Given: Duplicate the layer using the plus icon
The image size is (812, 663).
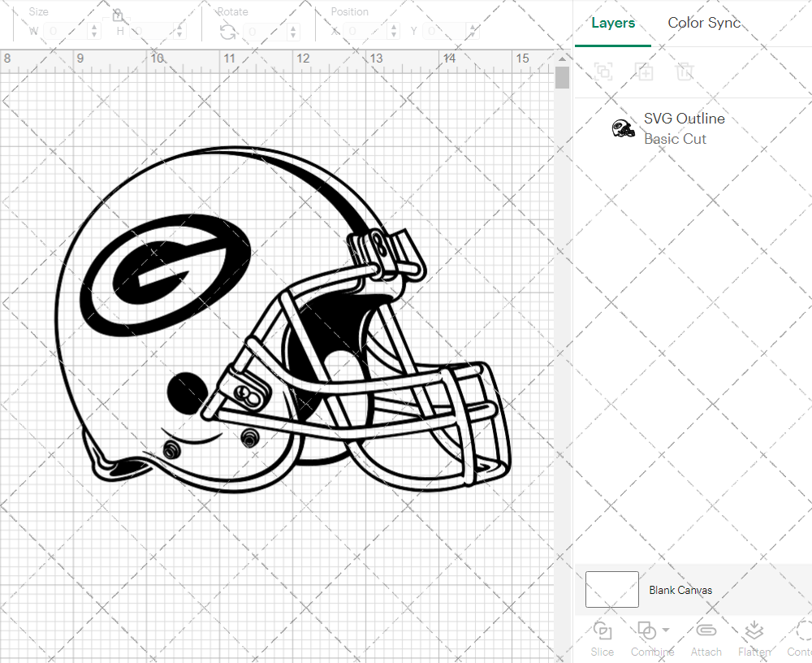Looking at the screenshot, I should tap(645, 71).
